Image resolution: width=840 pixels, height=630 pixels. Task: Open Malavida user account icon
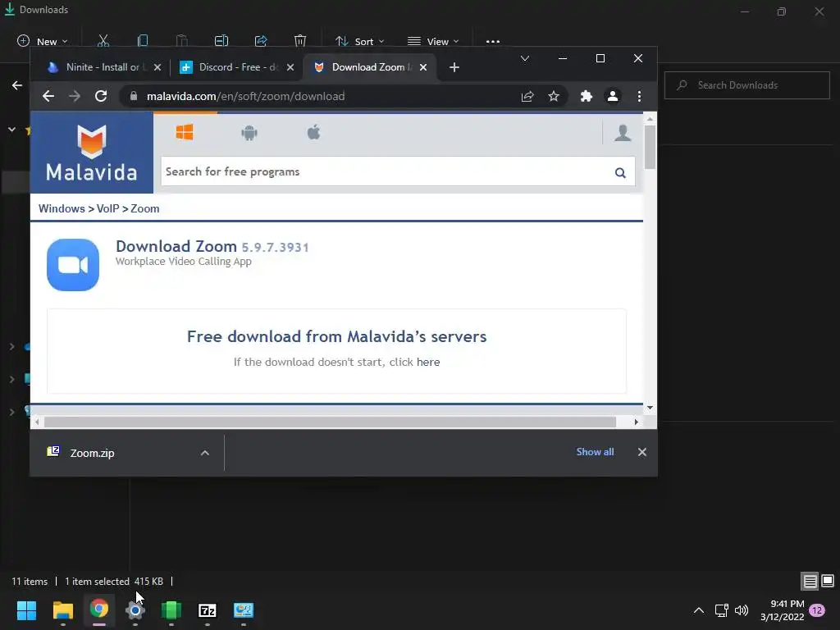pyautogui.click(x=623, y=132)
